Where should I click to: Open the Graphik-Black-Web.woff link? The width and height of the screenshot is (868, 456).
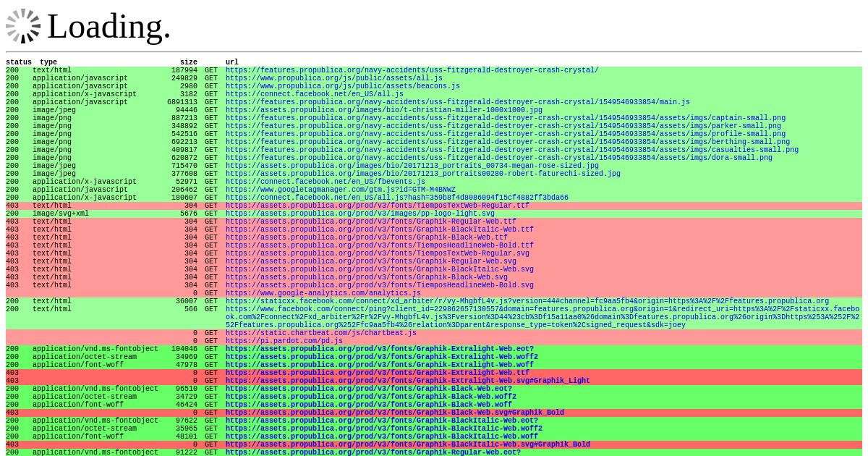(x=369, y=405)
